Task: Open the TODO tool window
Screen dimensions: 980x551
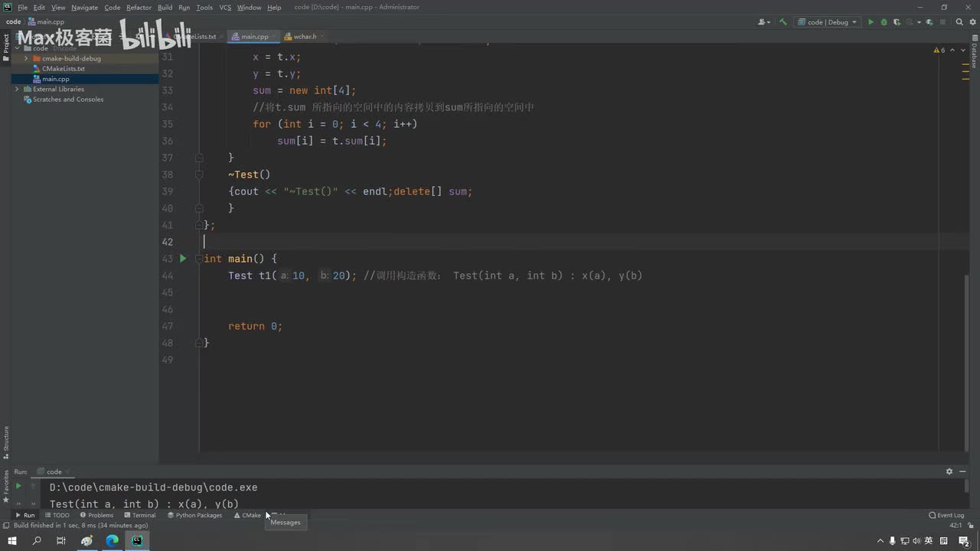Action: click(57, 515)
